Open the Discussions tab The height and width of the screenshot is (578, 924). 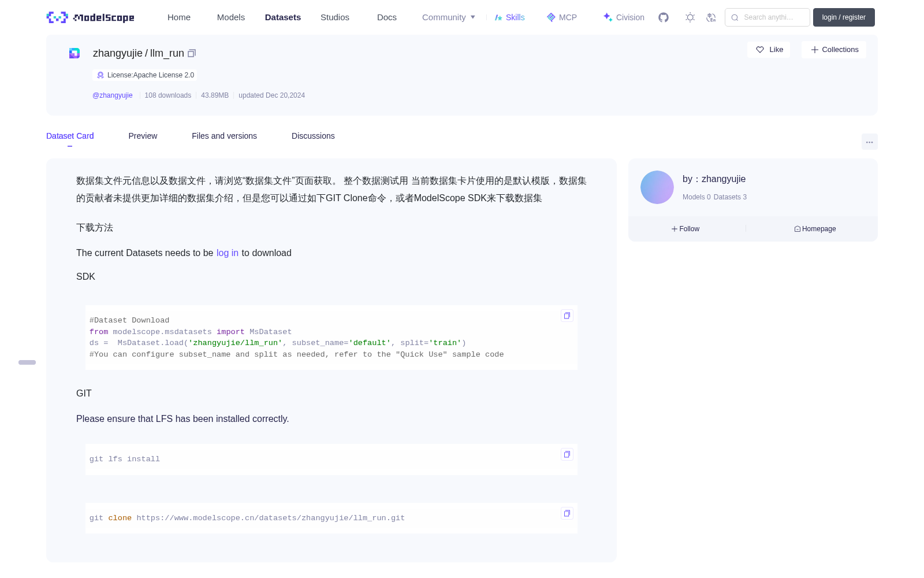pos(313,136)
